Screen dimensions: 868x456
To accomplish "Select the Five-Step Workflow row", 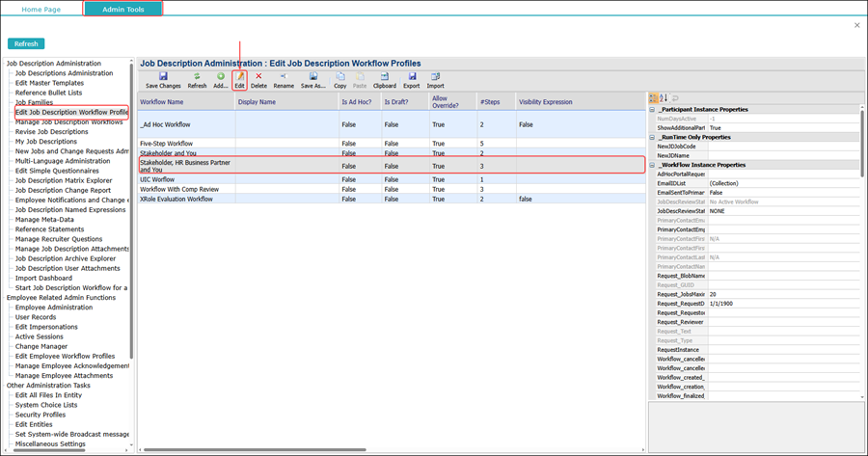I will [166, 143].
